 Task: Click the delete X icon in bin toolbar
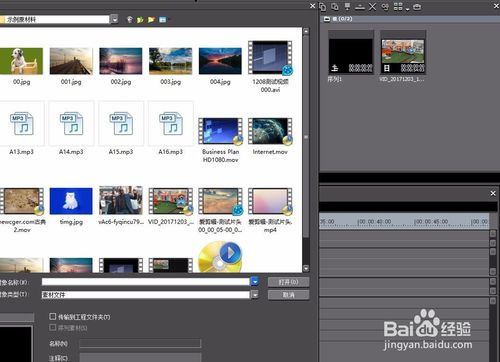[372, 6]
